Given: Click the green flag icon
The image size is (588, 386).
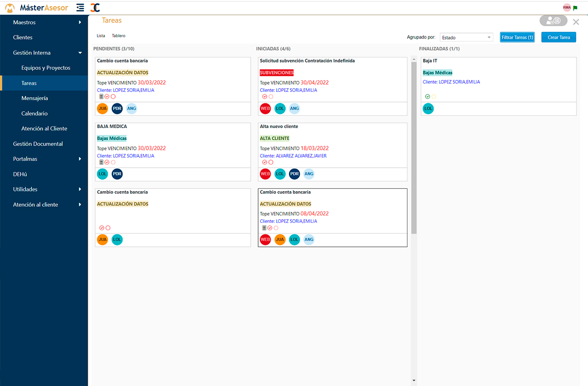Looking at the screenshot, I should [x=575, y=7].
